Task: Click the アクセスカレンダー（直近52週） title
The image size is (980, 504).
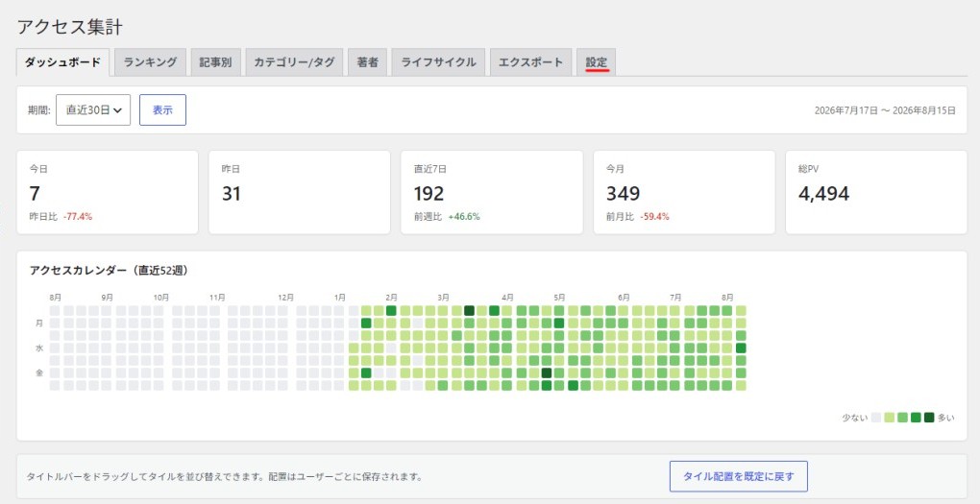Action: pyautogui.click(x=109, y=271)
